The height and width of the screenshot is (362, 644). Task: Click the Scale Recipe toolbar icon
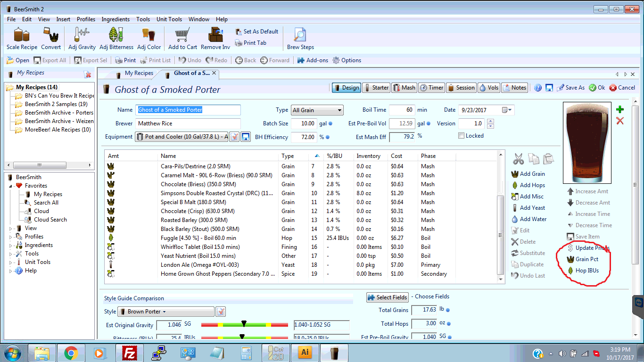pos(22,38)
